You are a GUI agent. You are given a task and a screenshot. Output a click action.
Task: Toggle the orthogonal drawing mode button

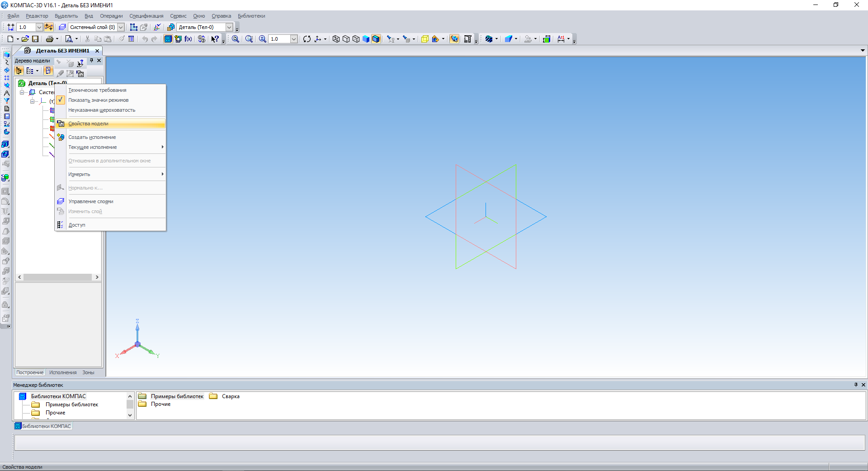pos(49,27)
